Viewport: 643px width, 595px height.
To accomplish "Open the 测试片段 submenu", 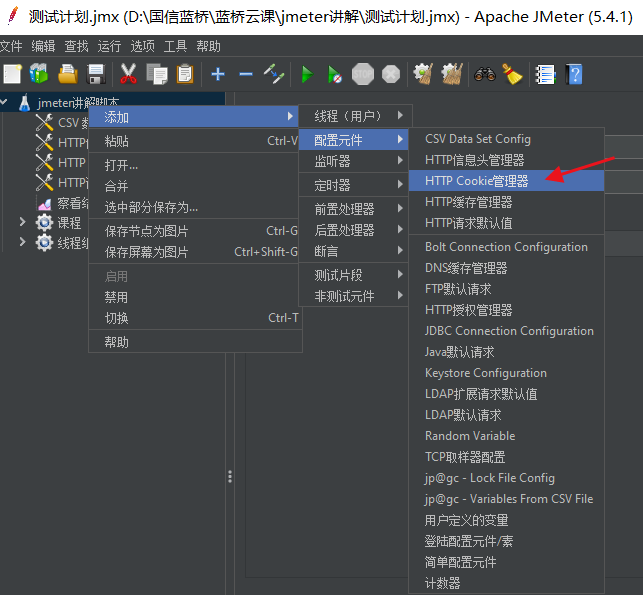I will 353,275.
